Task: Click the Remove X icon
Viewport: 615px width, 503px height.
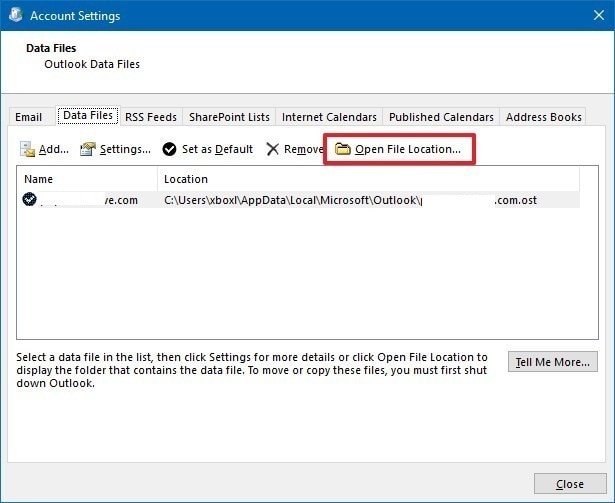Action: point(272,150)
